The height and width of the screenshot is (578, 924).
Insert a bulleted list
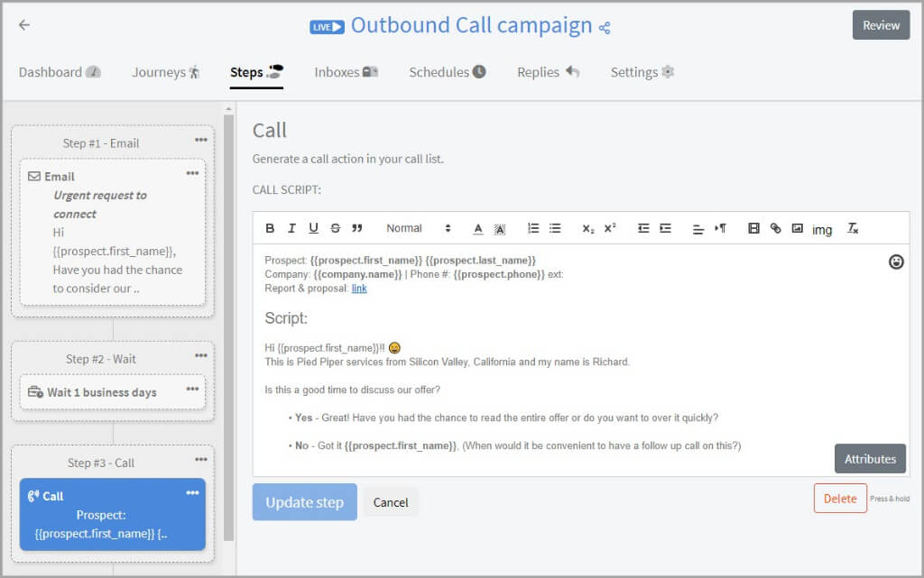555,228
